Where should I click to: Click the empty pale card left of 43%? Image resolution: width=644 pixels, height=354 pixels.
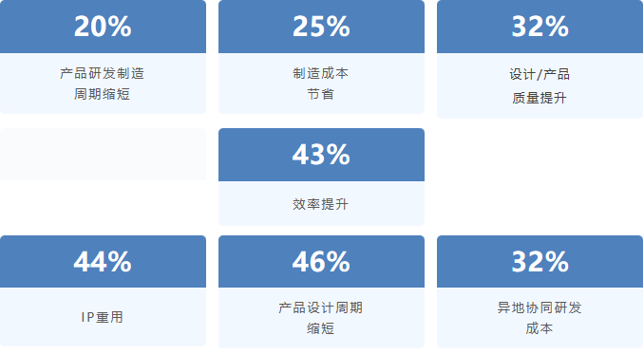[x=103, y=155]
